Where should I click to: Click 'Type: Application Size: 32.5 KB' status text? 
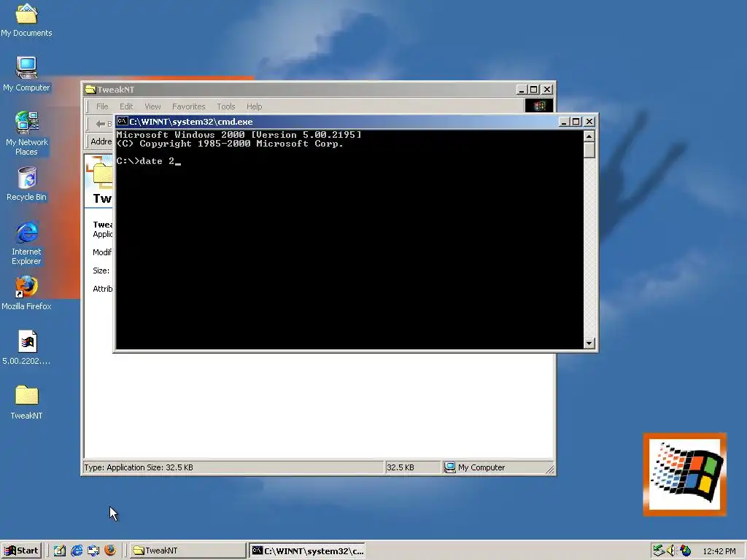tap(139, 467)
